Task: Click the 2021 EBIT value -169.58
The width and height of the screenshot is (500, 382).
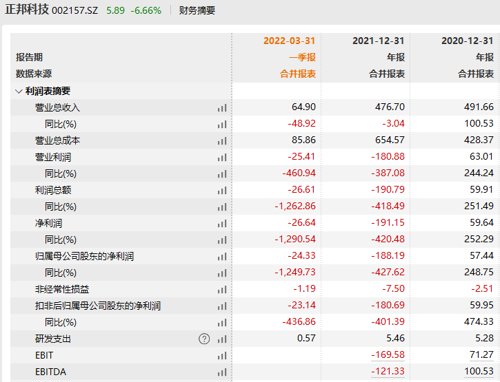Action: point(388,355)
